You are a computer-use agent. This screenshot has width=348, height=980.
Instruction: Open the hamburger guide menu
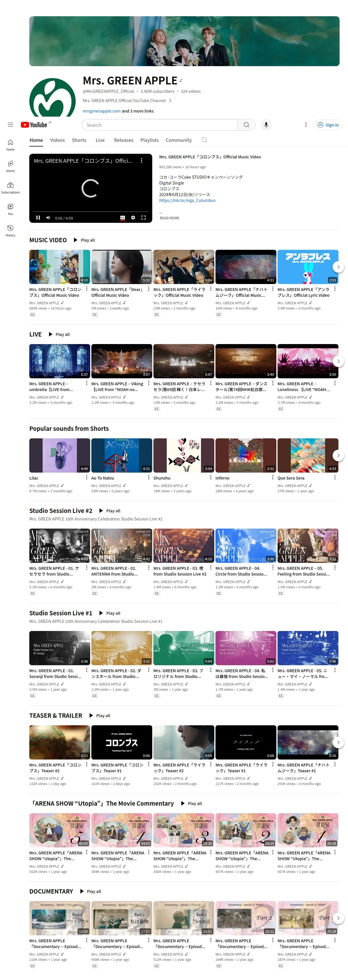(x=10, y=125)
